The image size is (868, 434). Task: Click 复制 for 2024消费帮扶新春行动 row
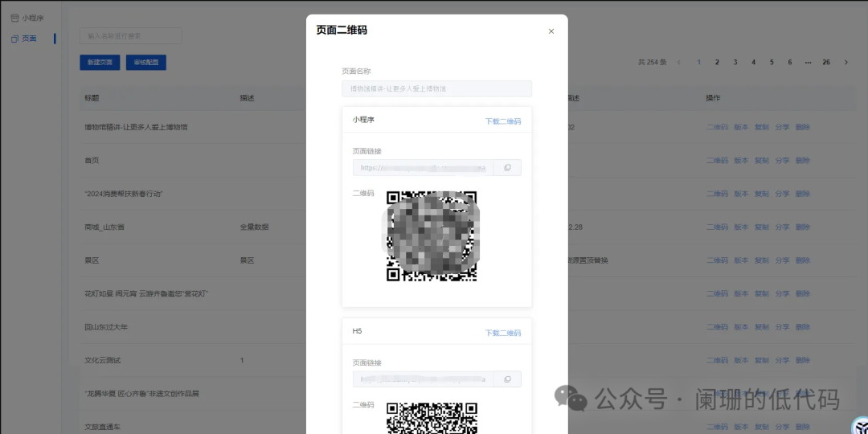(762, 194)
